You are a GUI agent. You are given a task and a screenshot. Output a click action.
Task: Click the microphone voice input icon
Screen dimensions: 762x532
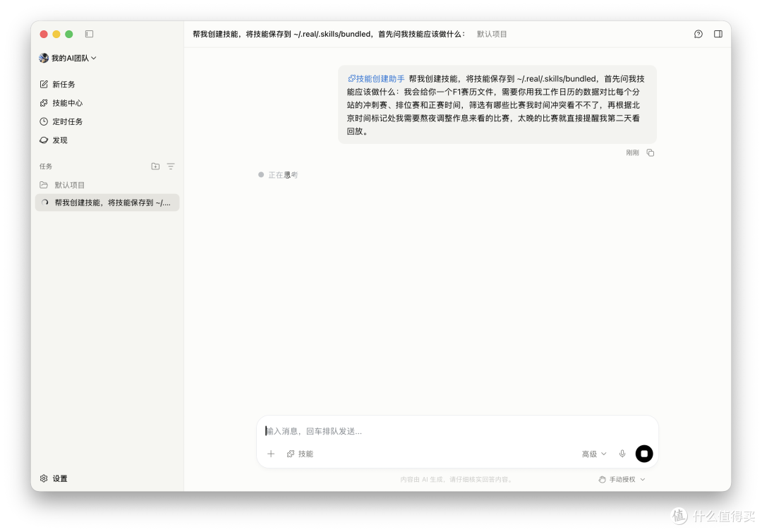click(622, 454)
